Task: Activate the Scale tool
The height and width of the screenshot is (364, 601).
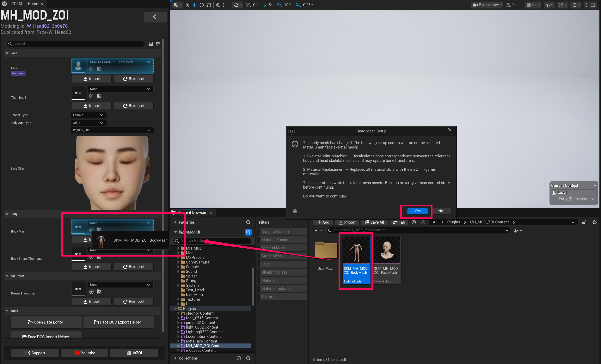Action: click(x=209, y=5)
